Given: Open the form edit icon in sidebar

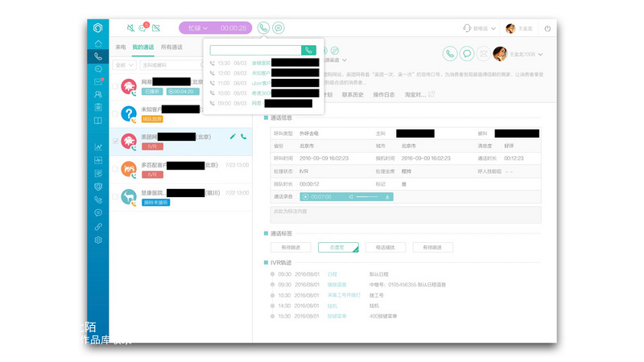Looking at the screenshot, I should tap(97, 173).
